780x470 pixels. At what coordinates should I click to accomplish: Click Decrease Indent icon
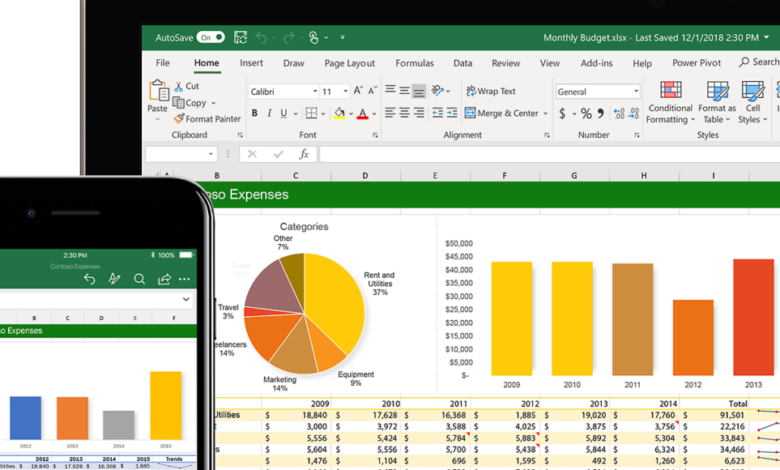point(437,113)
